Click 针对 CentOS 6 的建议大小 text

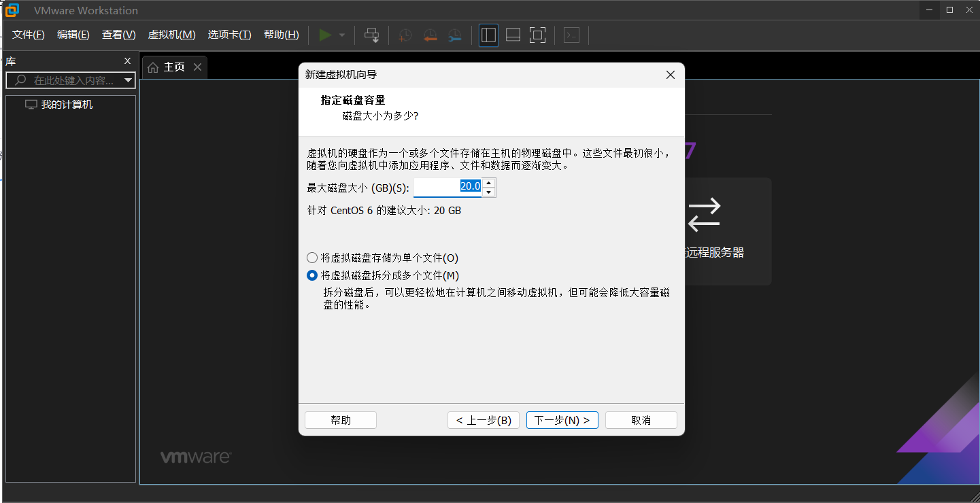click(x=384, y=211)
